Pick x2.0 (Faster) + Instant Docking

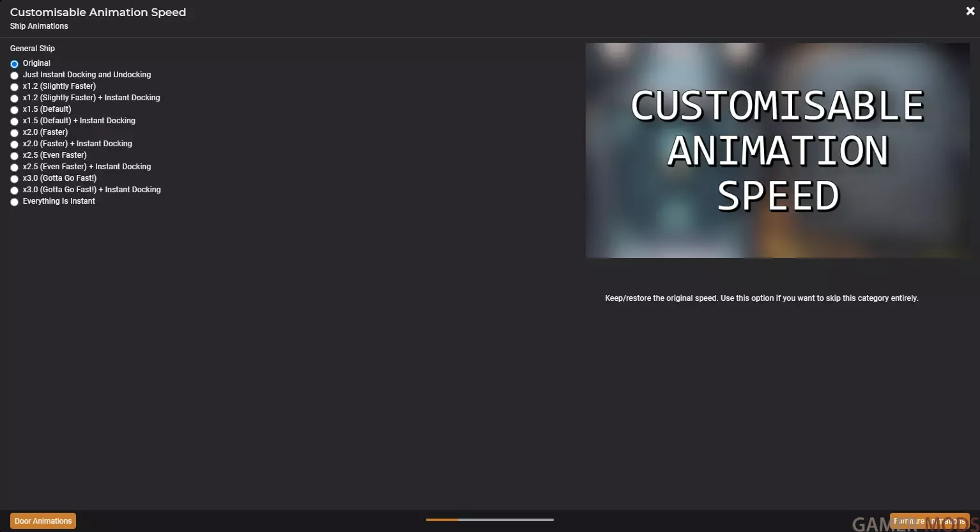tap(14, 144)
